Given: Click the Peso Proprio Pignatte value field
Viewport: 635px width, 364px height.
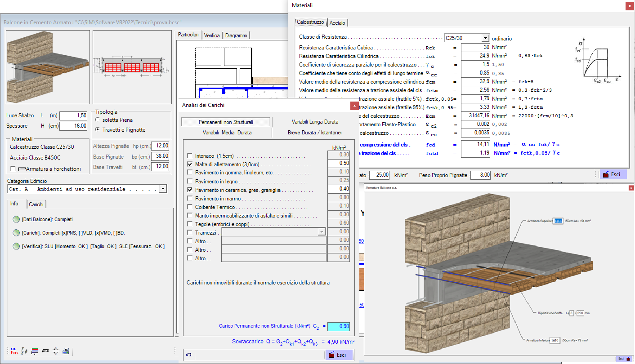Looking at the screenshot, I should click(x=480, y=175).
